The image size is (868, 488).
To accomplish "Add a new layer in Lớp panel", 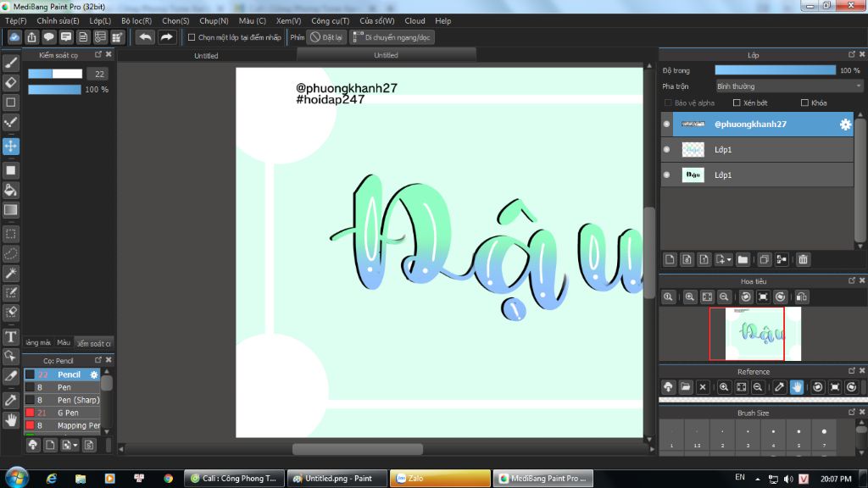I will 670,259.
